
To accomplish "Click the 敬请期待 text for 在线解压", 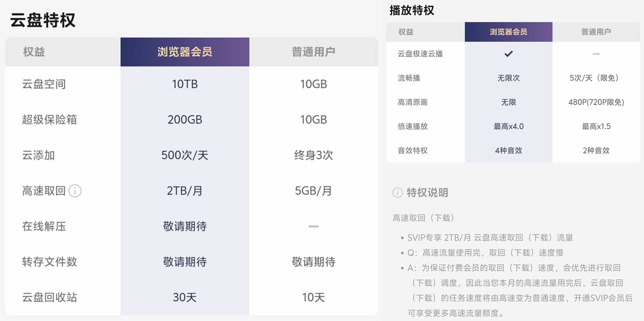I will [x=185, y=226].
